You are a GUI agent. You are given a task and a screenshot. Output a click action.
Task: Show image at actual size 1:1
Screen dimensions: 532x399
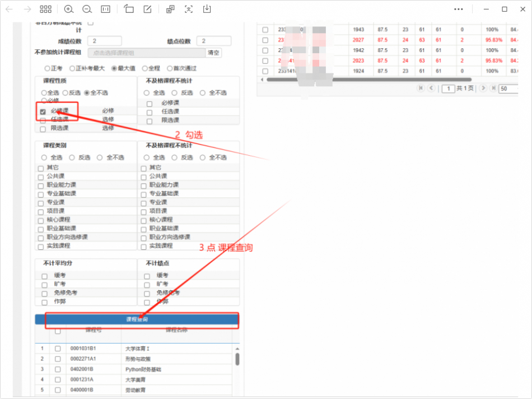pos(105,9)
